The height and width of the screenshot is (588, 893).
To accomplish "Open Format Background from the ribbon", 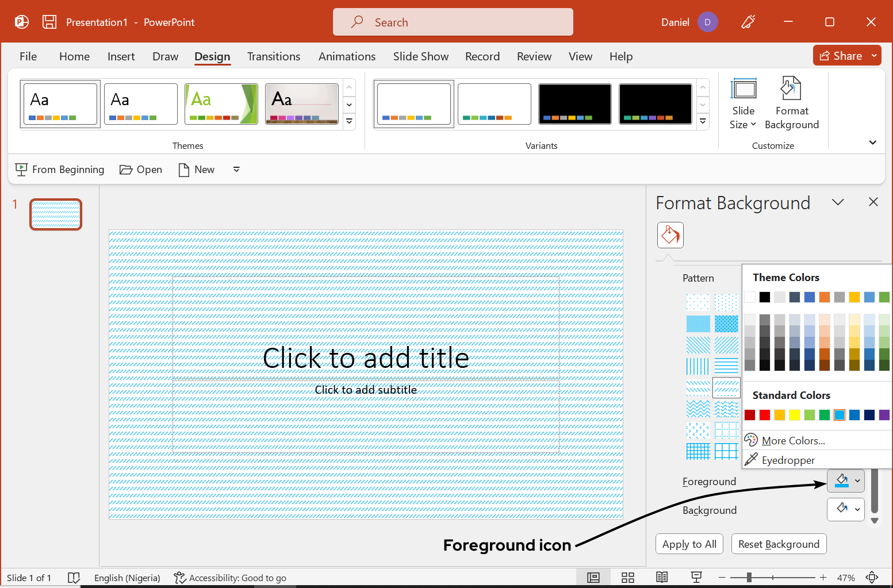I will [792, 103].
